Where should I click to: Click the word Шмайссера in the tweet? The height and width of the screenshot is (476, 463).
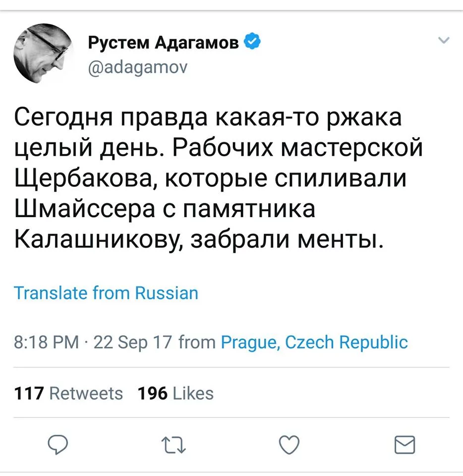tap(85, 209)
